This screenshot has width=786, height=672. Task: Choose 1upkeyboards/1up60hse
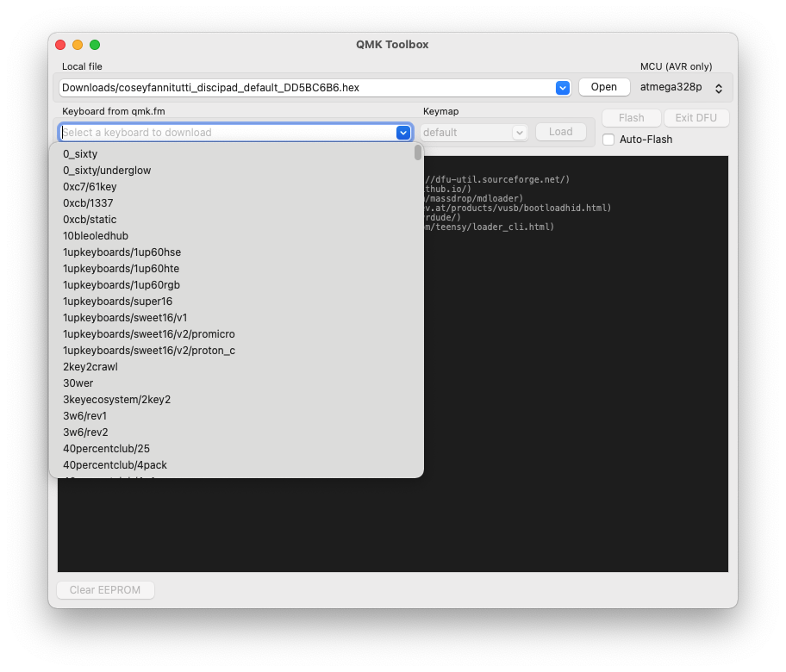tap(236, 252)
